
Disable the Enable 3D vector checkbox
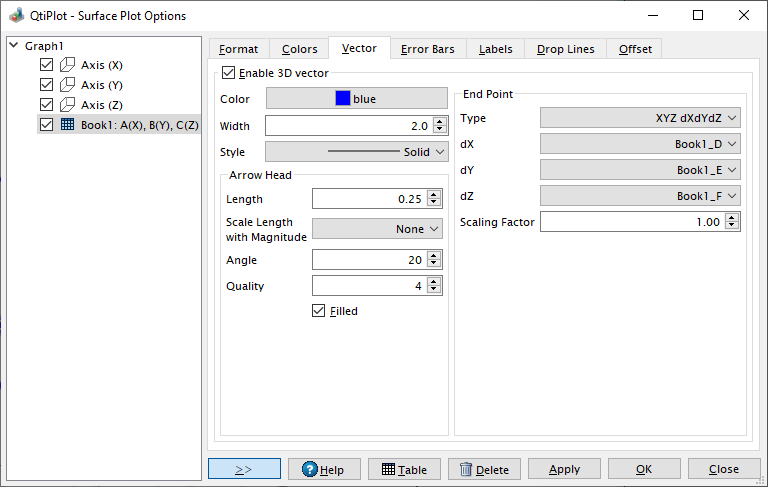click(229, 73)
